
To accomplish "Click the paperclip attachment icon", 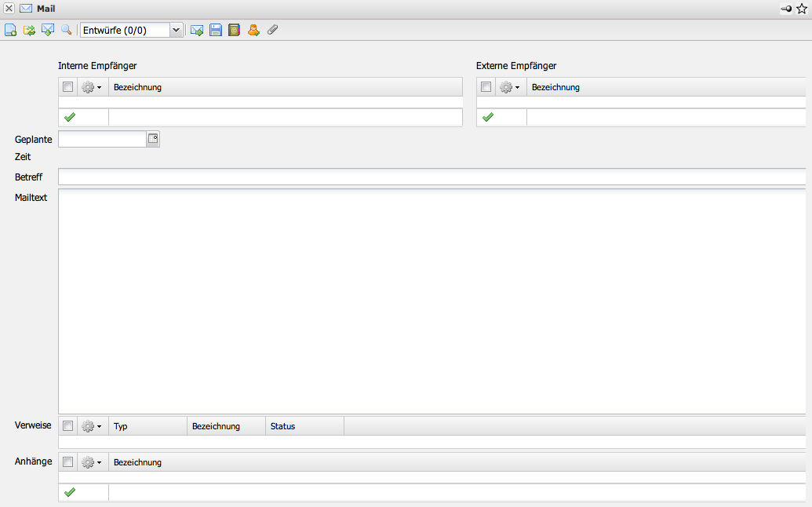I will coord(272,30).
